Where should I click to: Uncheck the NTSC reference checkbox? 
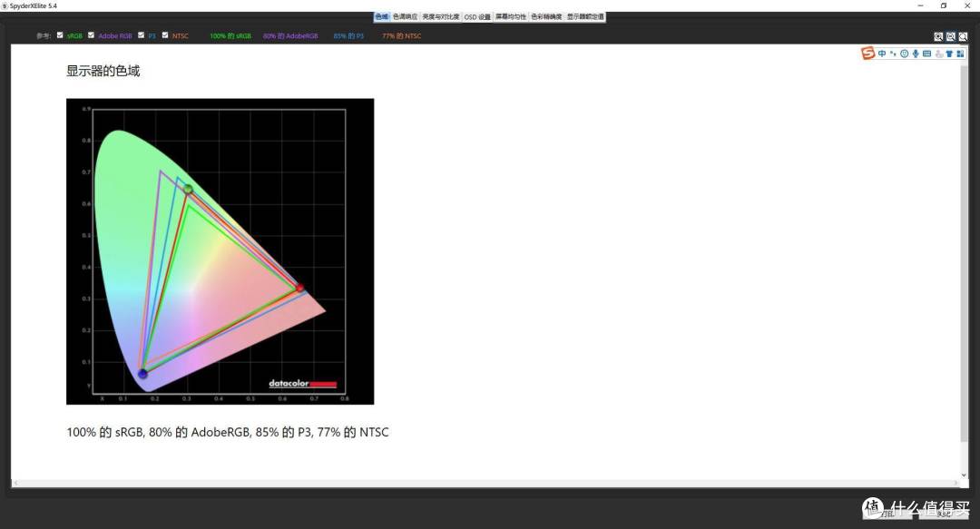click(x=165, y=35)
